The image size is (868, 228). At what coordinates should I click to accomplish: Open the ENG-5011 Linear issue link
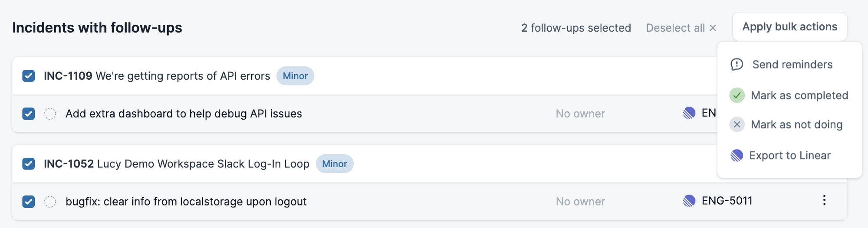coord(727,201)
